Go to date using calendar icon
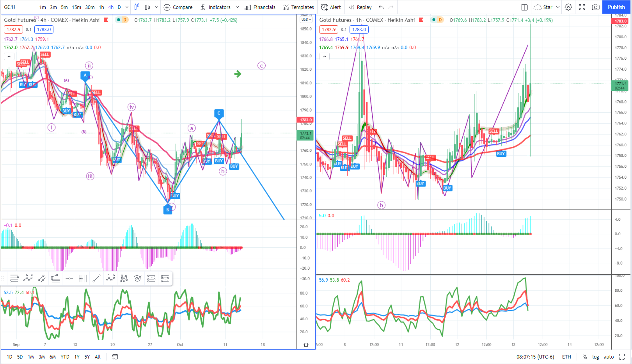This screenshot has height=364, width=632. (x=115, y=357)
